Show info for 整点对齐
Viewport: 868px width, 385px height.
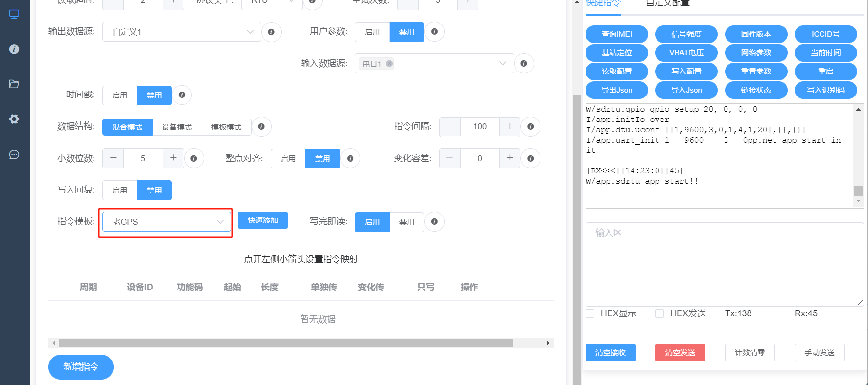(x=350, y=158)
